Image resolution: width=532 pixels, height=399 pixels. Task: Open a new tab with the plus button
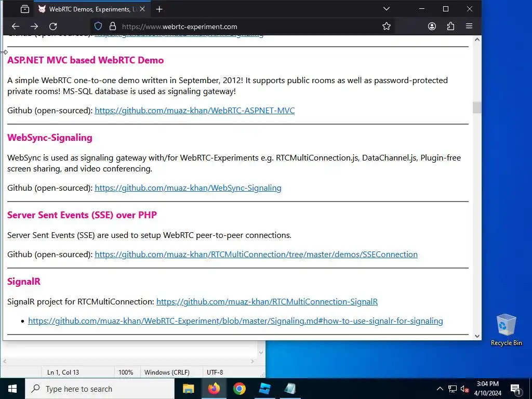[x=159, y=9]
